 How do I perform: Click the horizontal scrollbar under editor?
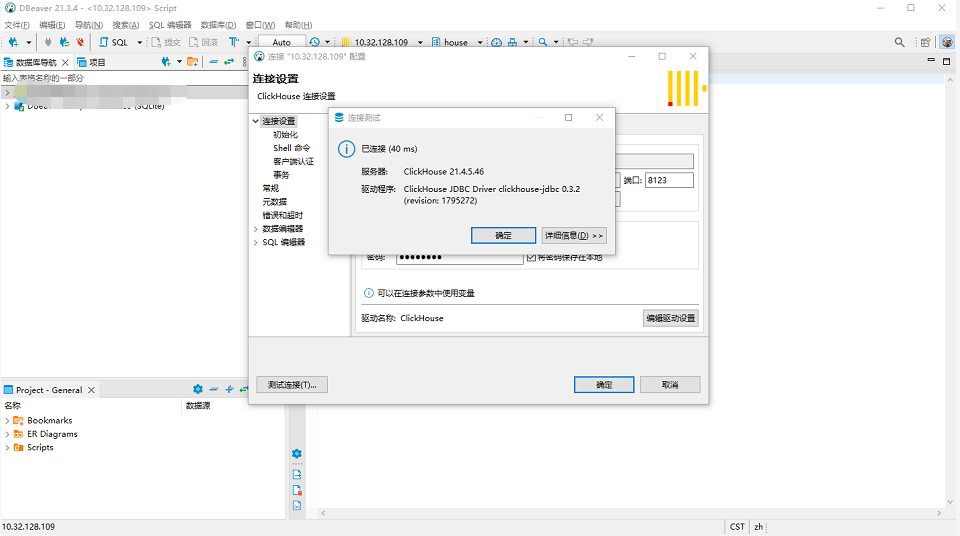tap(631, 513)
